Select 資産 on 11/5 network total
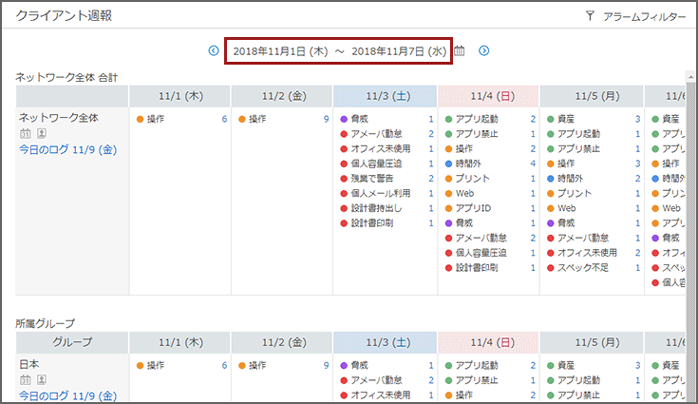 [566, 119]
